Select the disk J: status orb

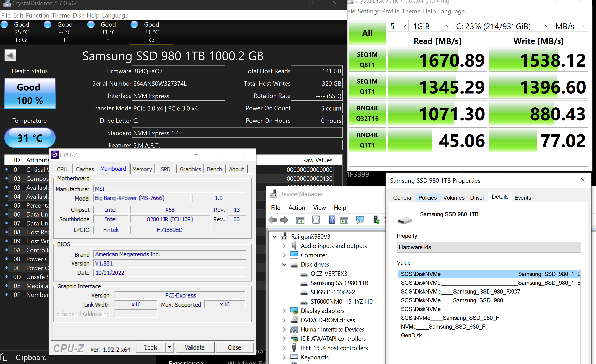pyautogui.click(x=47, y=24)
